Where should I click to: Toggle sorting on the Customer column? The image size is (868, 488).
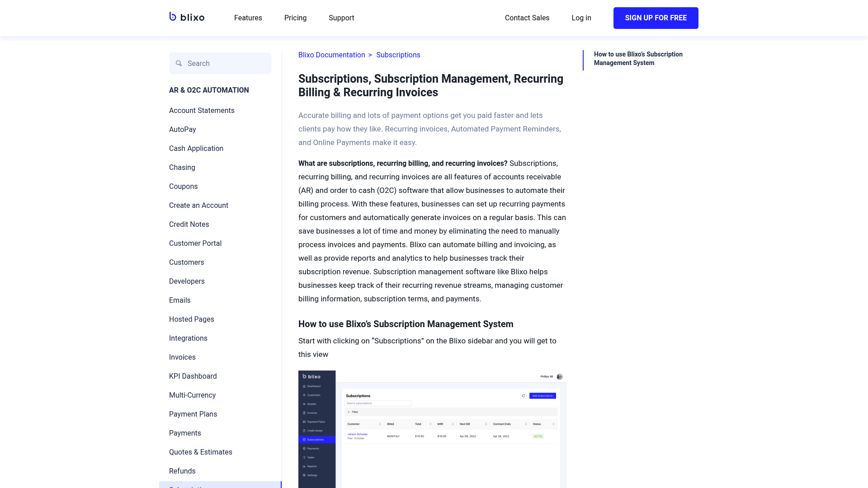click(380, 424)
